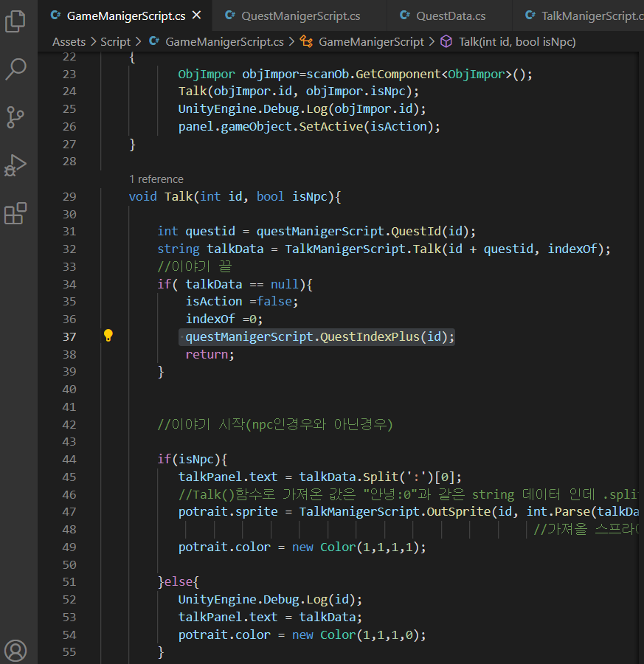Viewport: 644px width, 664px height.
Task: Click line number 44 in gutter
Action: pyautogui.click(x=69, y=459)
